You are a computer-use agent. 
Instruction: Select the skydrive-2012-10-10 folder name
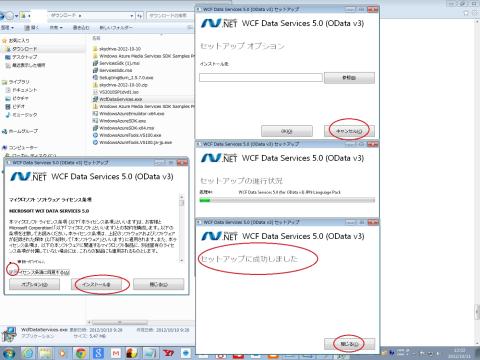(x=120, y=49)
